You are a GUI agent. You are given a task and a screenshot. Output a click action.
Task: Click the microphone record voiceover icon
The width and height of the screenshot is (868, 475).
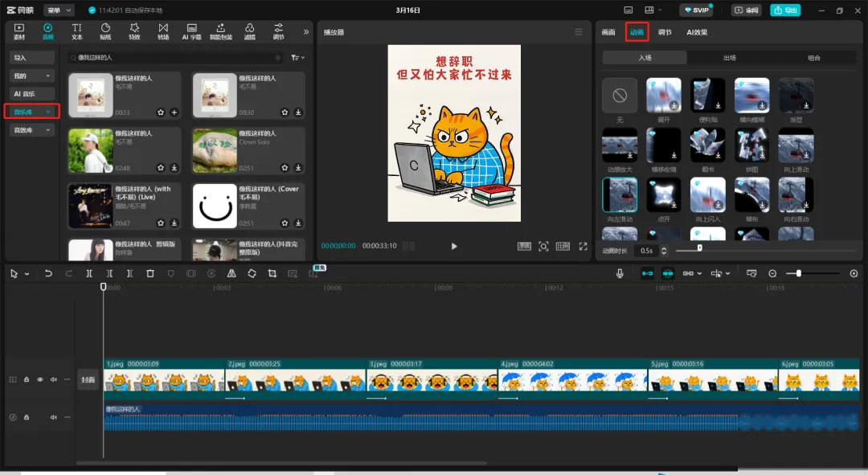(620, 274)
